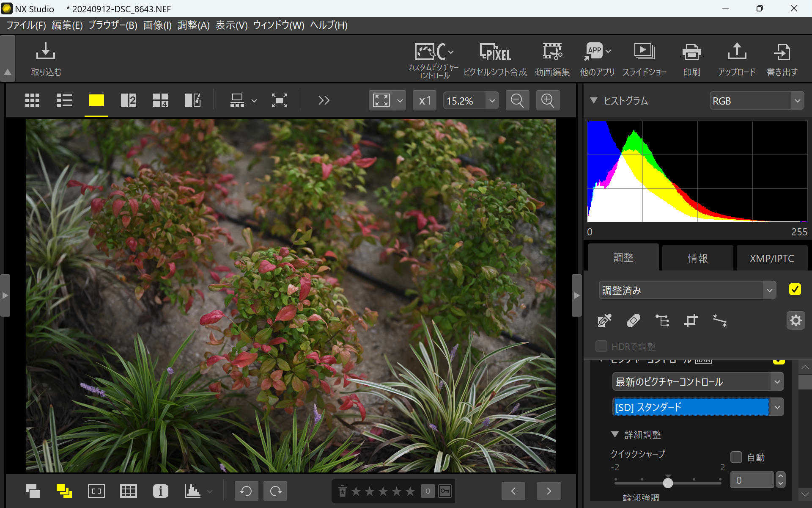Open the RGB histogram channel dropdown
The image size is (812, 508).
coord(756,101)
